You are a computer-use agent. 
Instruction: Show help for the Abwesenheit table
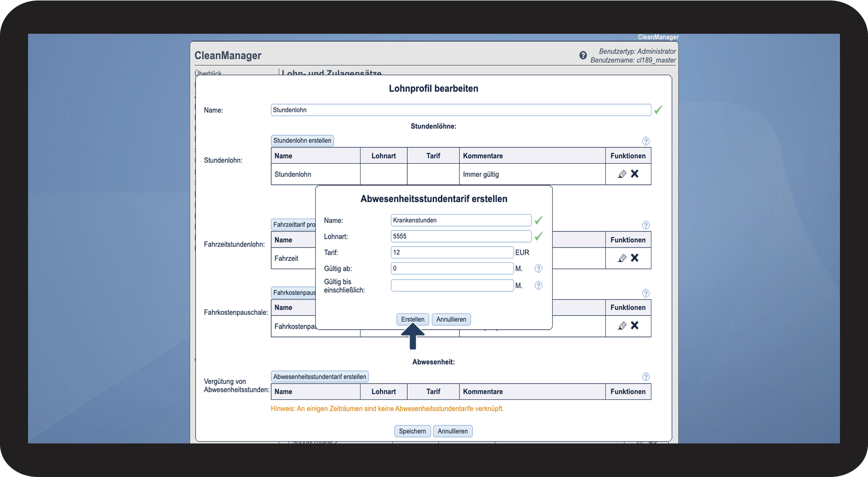click(x=645, y=377)
